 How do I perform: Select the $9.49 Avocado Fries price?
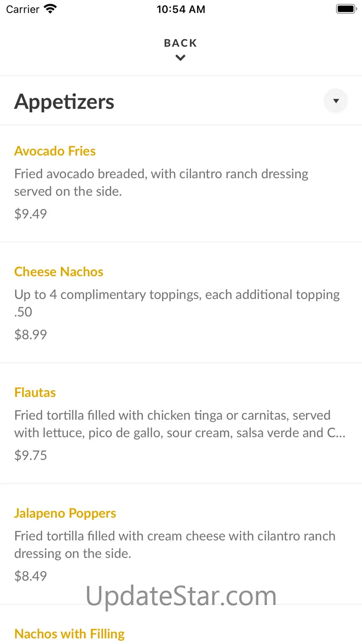31,214
